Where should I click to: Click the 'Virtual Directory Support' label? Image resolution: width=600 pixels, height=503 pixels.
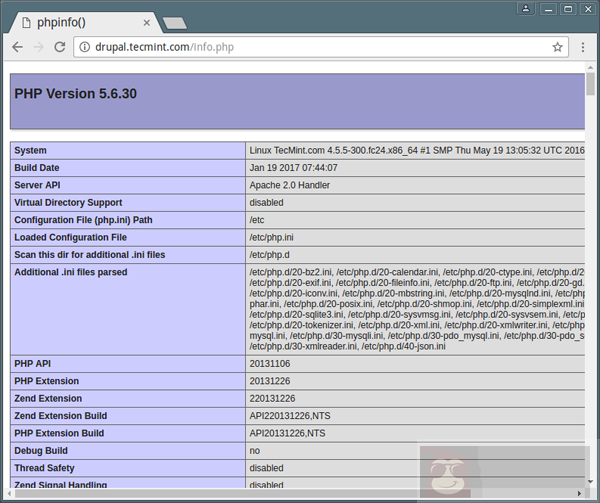[x=68, y=203]
